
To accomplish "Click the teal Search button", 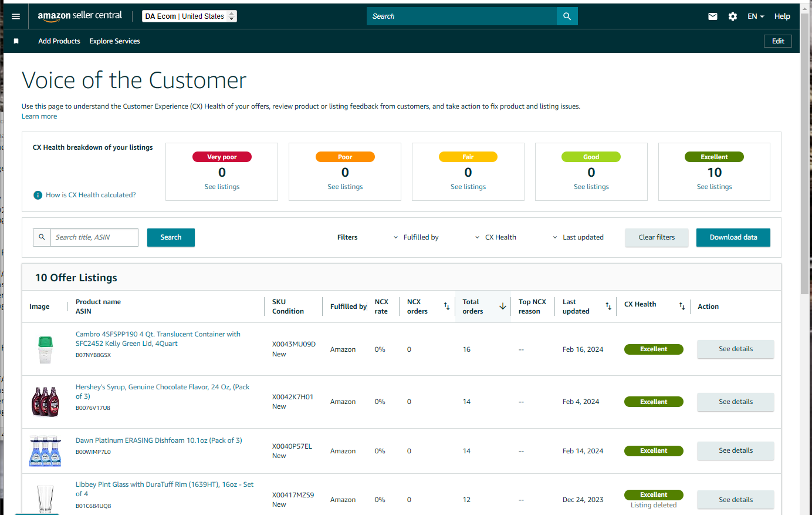I will [171, 237].
